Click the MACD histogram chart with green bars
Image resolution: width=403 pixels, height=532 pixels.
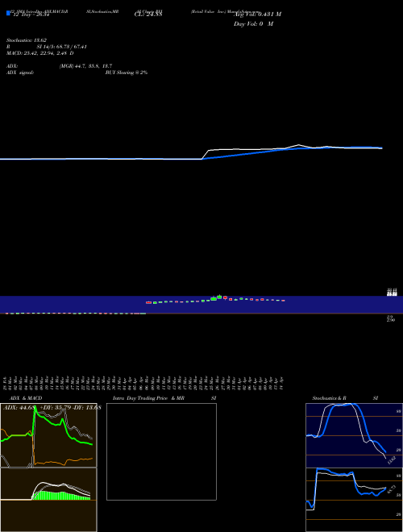point(48,500)
